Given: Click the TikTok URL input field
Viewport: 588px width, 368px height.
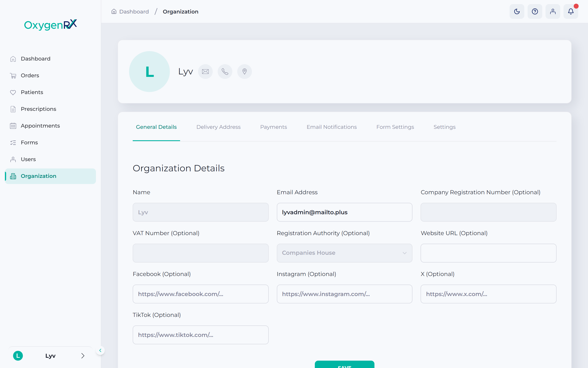Looking at the screenshot, I should [x=200, y=335].
